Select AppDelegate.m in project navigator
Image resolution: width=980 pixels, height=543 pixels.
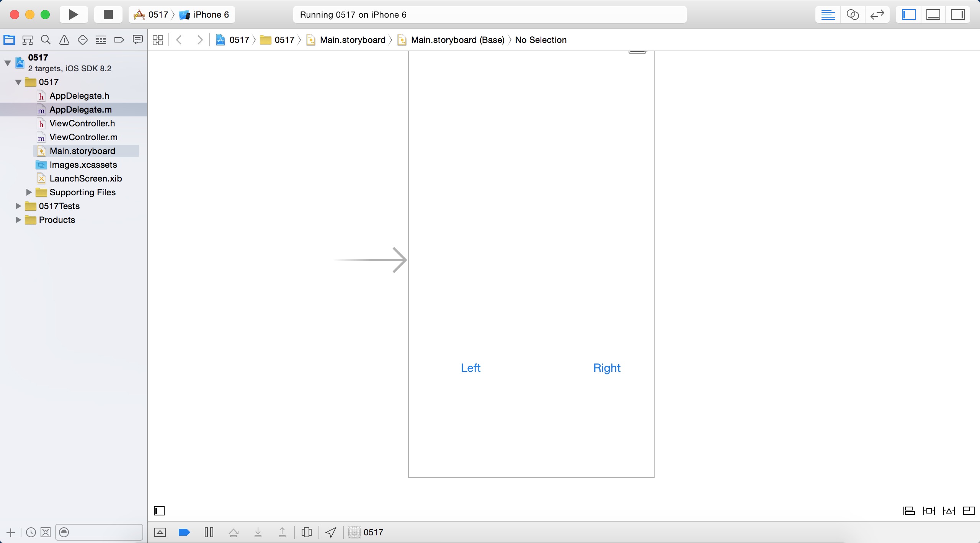click(x=80, y=109)
